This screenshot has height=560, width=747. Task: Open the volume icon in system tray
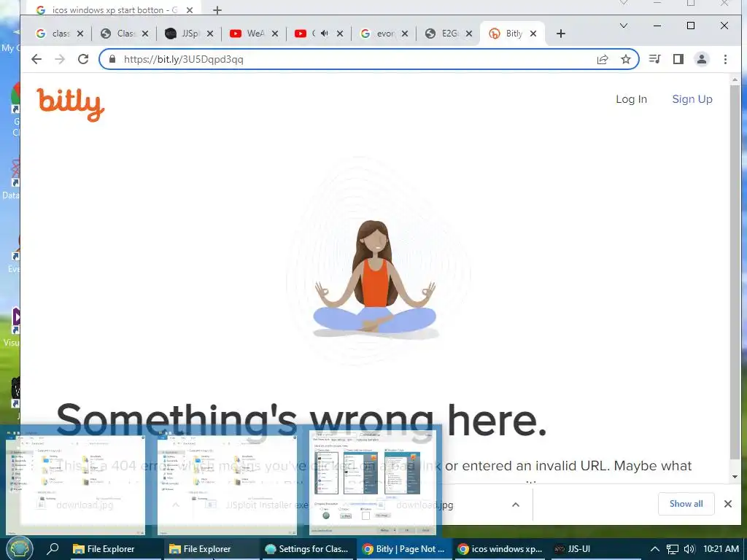689,549
